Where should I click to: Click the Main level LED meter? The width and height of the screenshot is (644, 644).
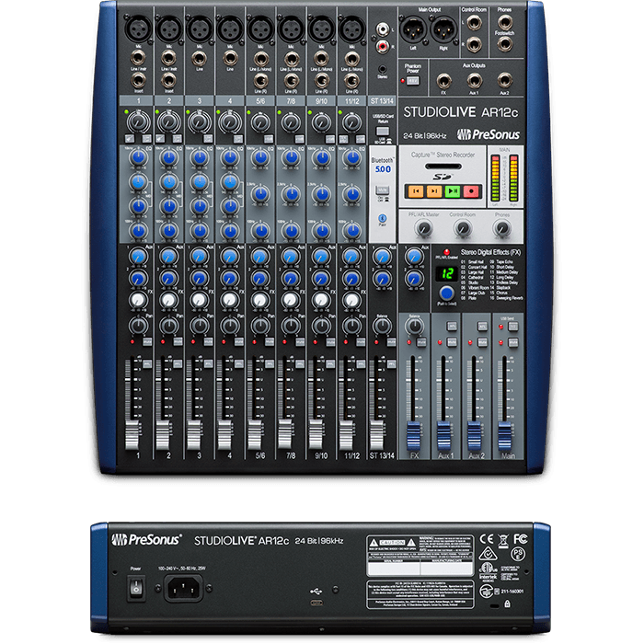click(505, 178)
